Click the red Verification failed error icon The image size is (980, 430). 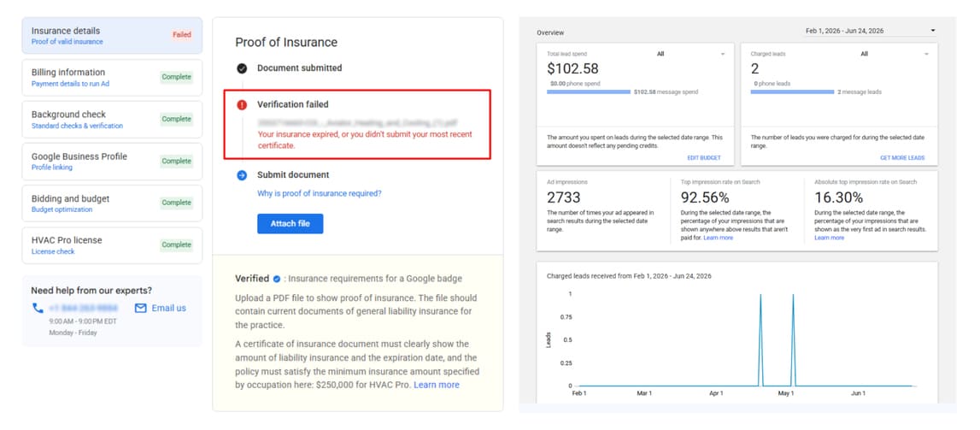242,105
